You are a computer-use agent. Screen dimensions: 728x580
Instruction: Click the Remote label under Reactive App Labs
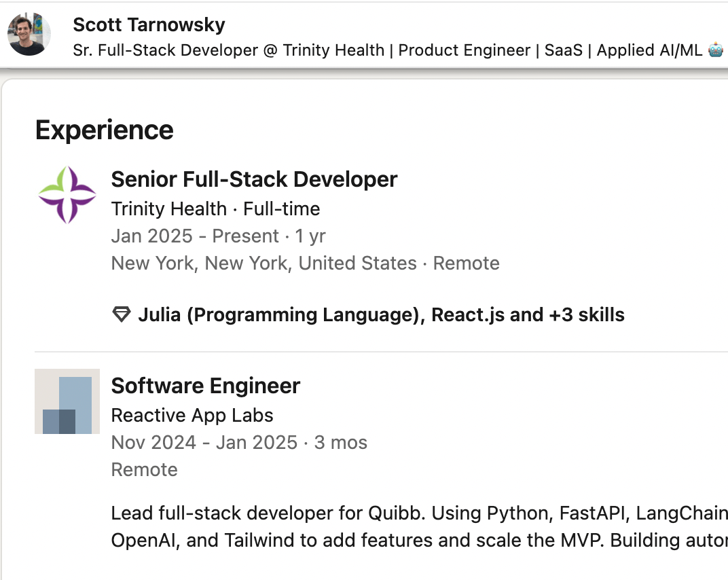[144, 470]
